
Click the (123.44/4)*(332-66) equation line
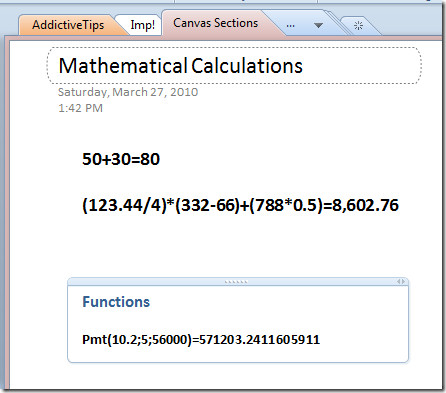click(x=240, y=205)
